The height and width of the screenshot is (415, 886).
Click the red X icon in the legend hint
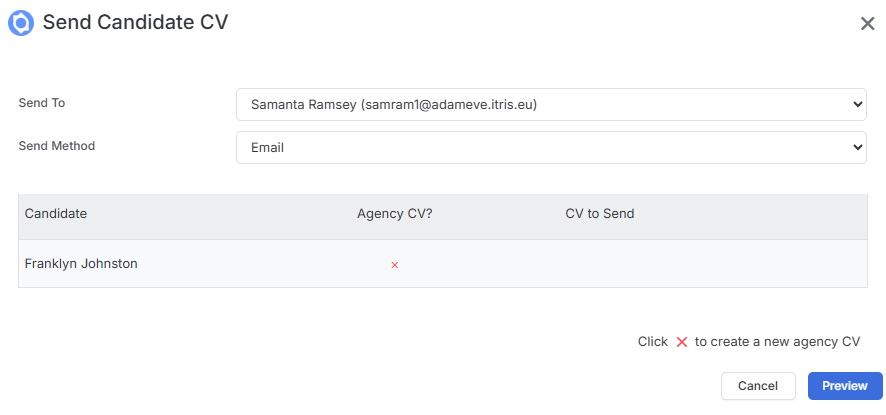682,342
